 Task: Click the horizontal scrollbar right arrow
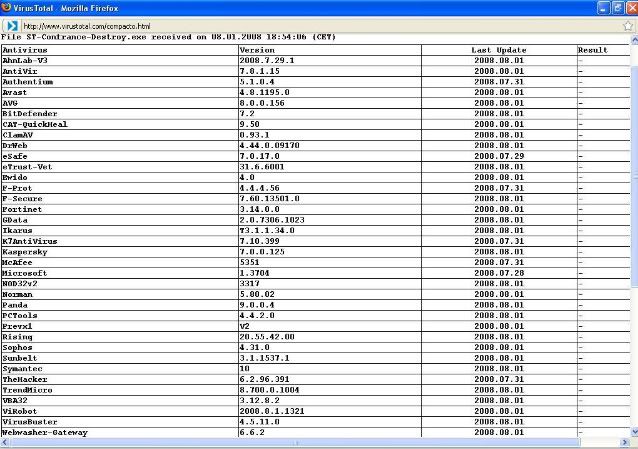click(x=625, y=442)
